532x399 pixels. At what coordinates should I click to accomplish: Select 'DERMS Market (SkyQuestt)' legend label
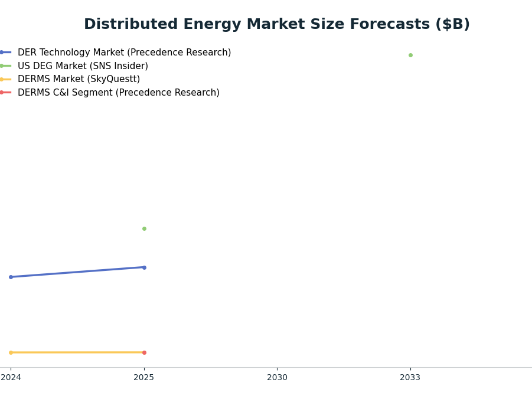[79, 79]
